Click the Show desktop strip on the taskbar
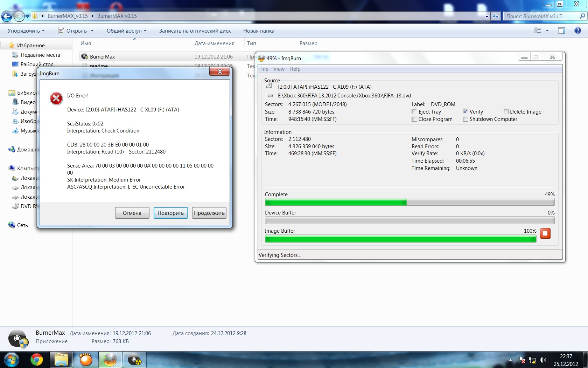The height and width of the screenshot is (368, 588). (x=585, y=360)
